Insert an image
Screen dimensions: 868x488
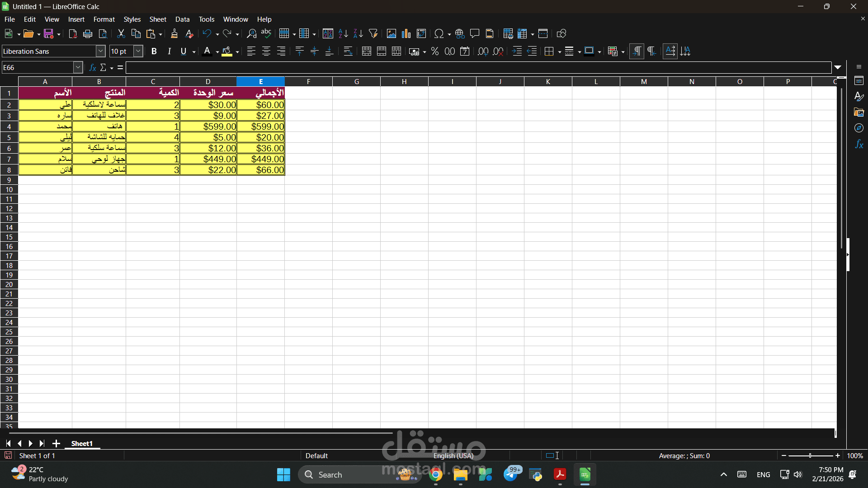click(392, 33)
